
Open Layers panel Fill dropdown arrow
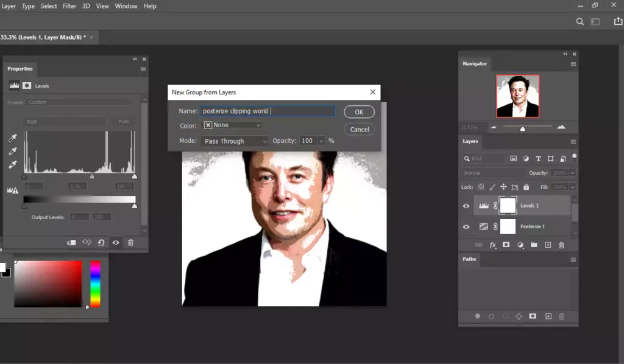click(572, 187)
